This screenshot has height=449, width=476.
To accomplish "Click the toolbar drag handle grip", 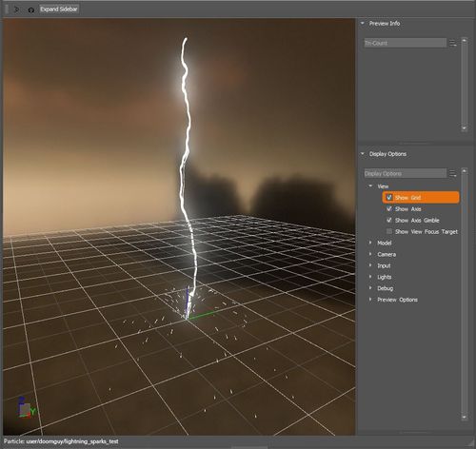I will (7, 10).
